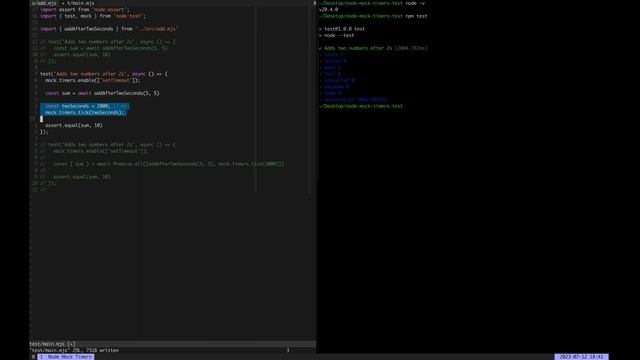The height and width of the screenshot is (360, 640).
Task: Click the commented Promise.all line
Action: pos(162,164)
